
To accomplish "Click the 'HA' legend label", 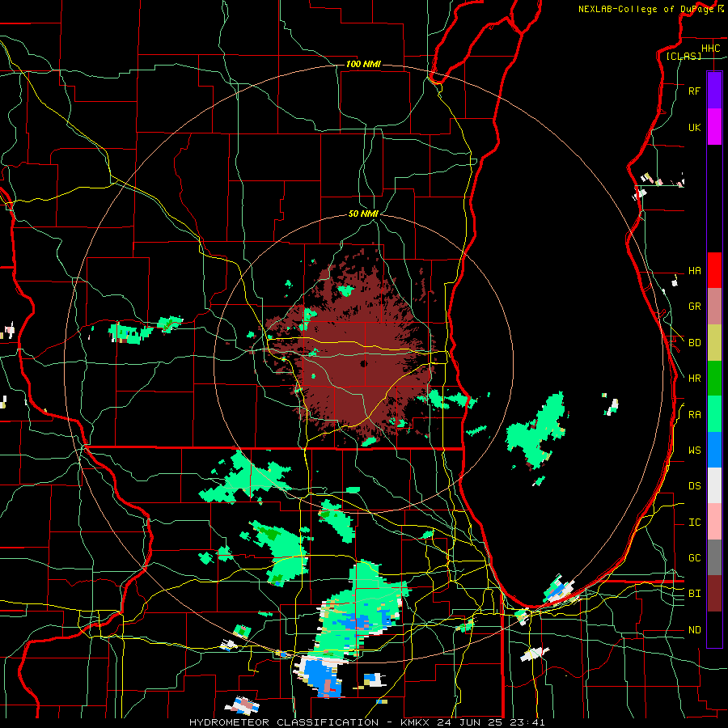I will 694,271.
